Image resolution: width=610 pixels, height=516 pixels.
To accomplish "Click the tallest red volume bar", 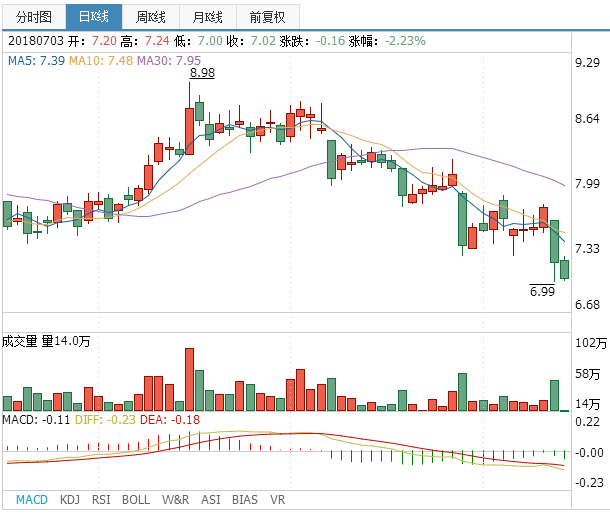I will point(189,379).
